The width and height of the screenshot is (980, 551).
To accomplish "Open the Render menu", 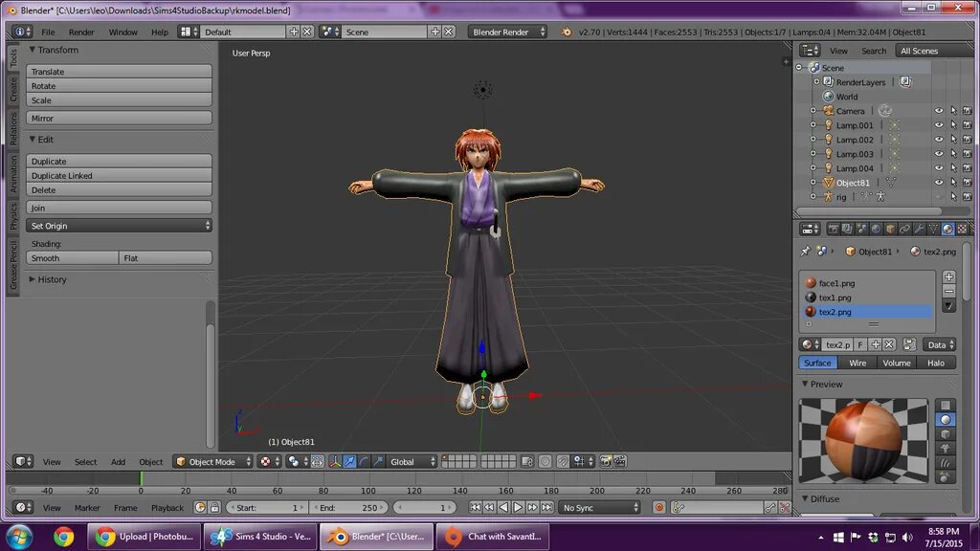I will click(81, 32).
